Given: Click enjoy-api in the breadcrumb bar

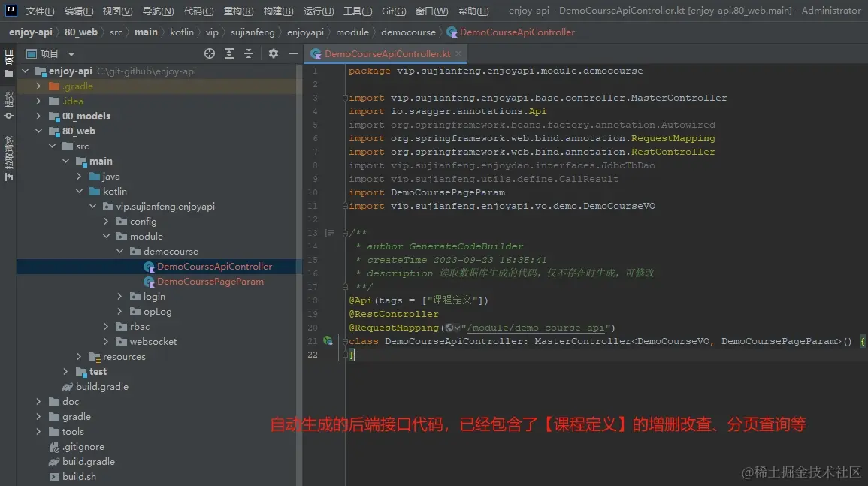Looking at the screenshot, I should (31, 32).
